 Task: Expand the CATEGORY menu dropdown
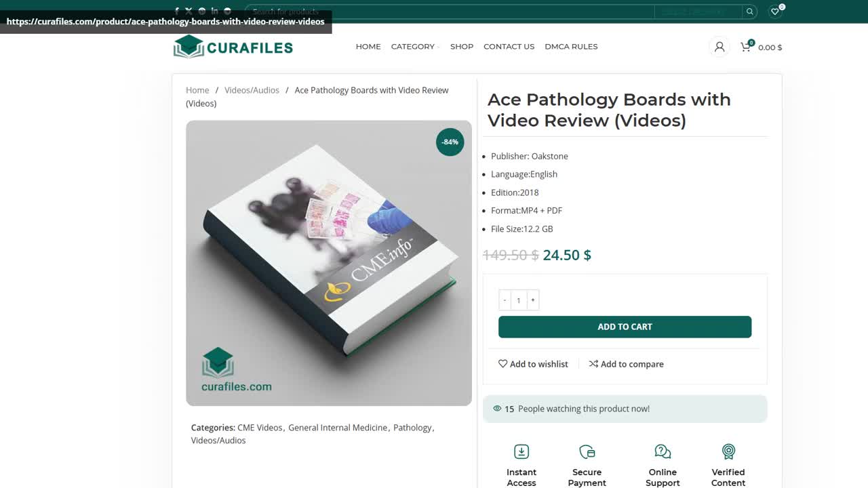[415, 47]
